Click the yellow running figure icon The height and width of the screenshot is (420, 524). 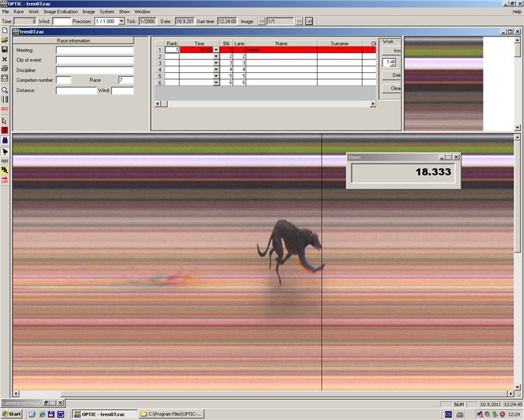pyautogui.click(x=5, y=171)
